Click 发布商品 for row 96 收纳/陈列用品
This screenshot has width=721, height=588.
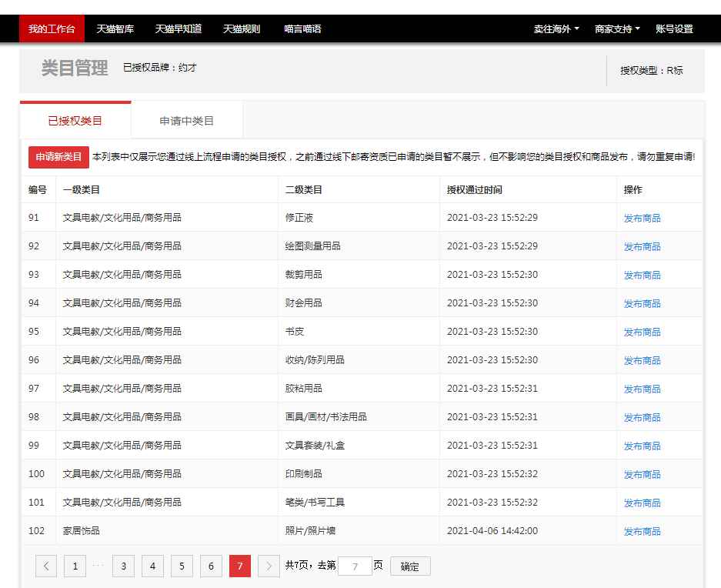pos(642,361)
